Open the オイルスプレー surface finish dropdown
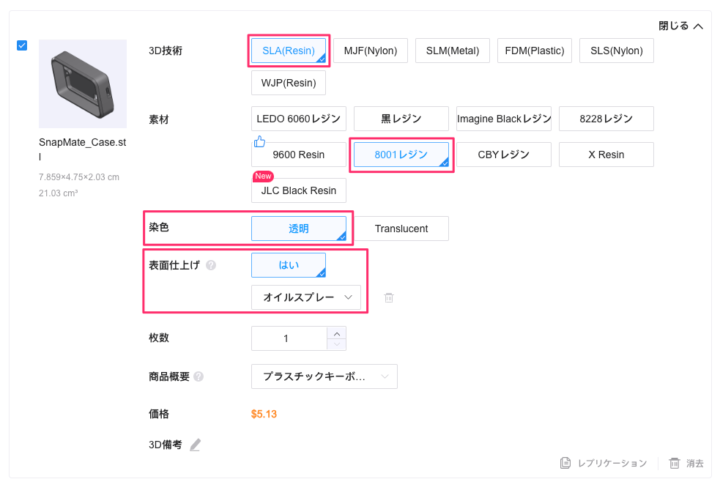This screenshot has height=490, width=720. coord(305,297)
